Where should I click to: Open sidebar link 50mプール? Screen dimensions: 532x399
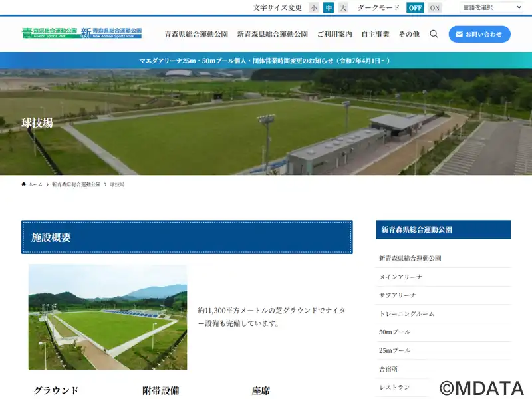[443, 332]
